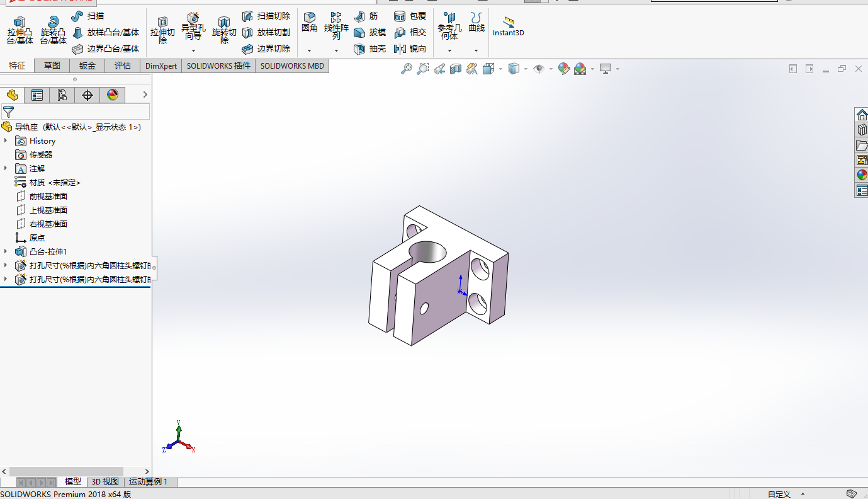
Task: Click the 曲线 curves tool
Action: (x=476, y=23)
